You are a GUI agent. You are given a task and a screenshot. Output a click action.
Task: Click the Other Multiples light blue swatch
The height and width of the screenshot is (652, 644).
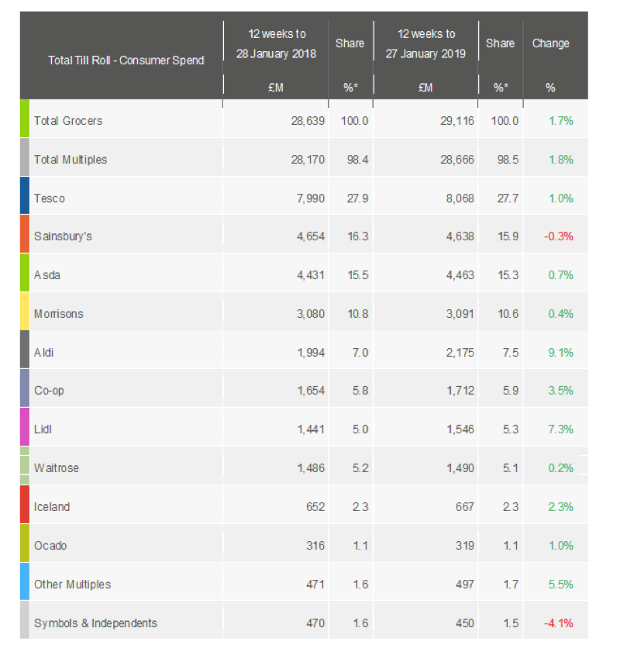click(x=25, y=583)
